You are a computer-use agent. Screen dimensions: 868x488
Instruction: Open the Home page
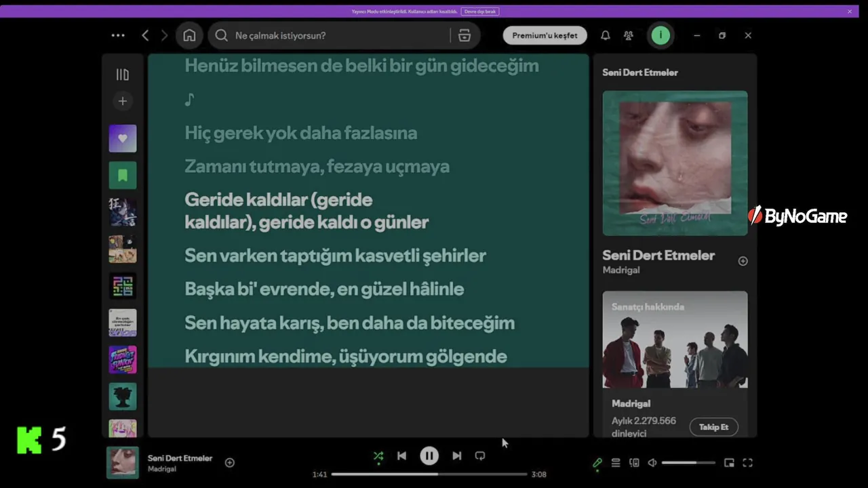(189, 35)
